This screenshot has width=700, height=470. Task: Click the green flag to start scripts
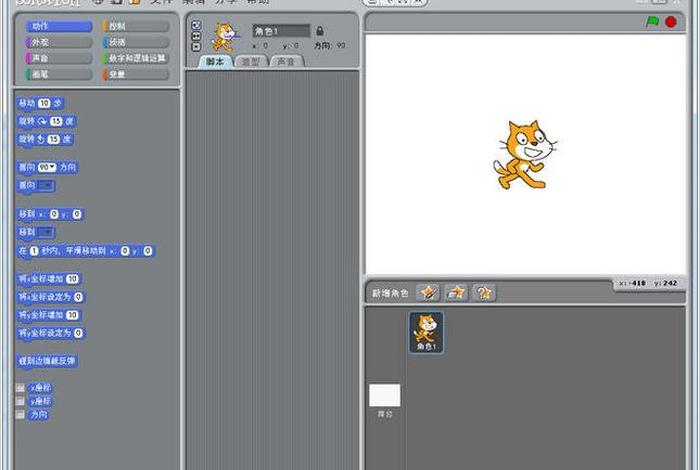652,22
